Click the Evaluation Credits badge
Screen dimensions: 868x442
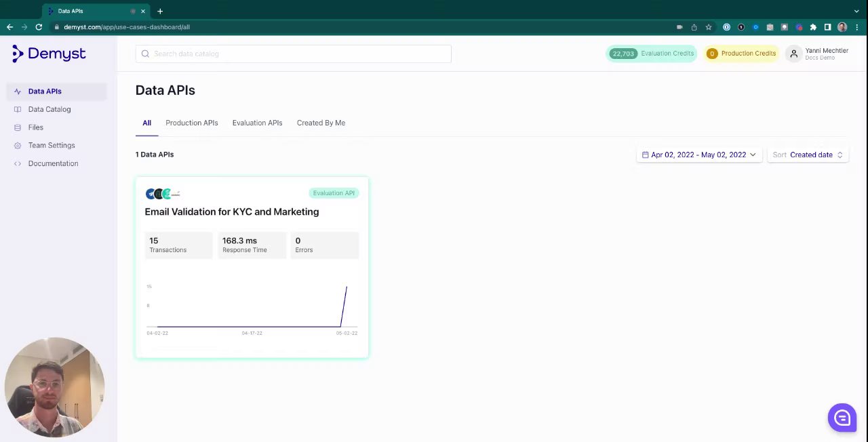[651, 54]
